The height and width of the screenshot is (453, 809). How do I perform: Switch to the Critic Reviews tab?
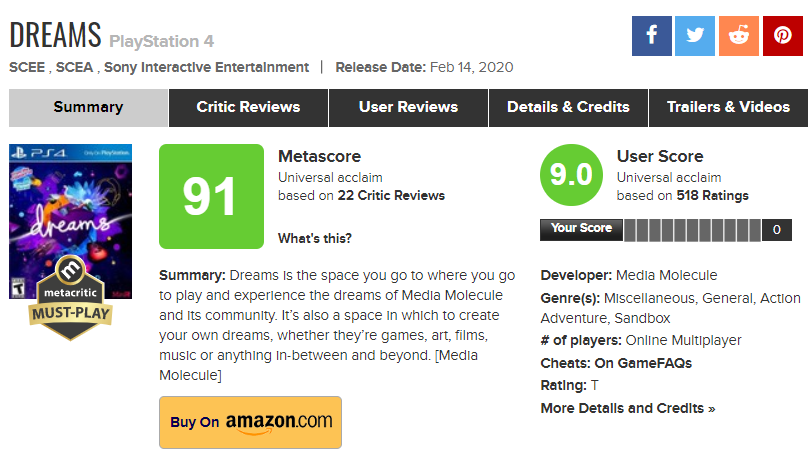click(248, 107)
